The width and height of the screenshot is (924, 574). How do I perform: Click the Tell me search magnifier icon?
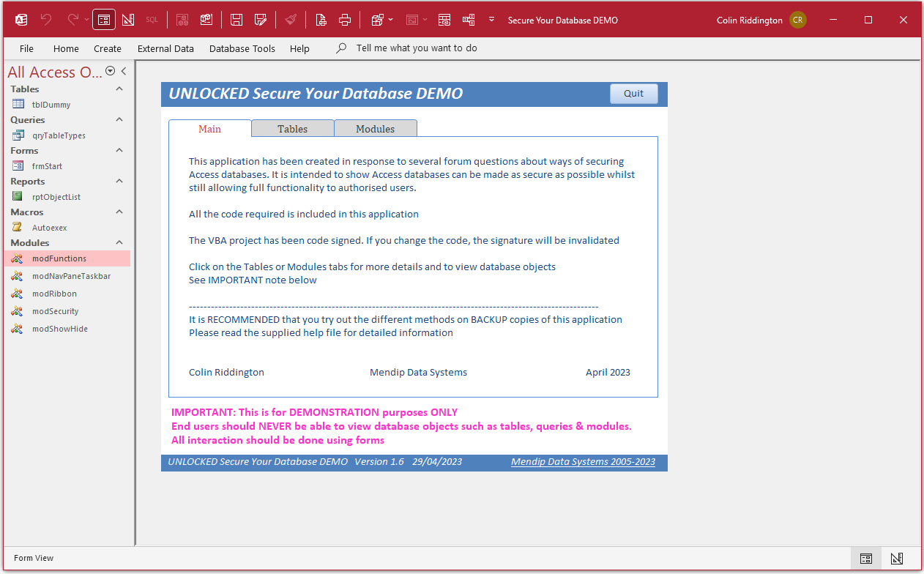tap(341, 48)
